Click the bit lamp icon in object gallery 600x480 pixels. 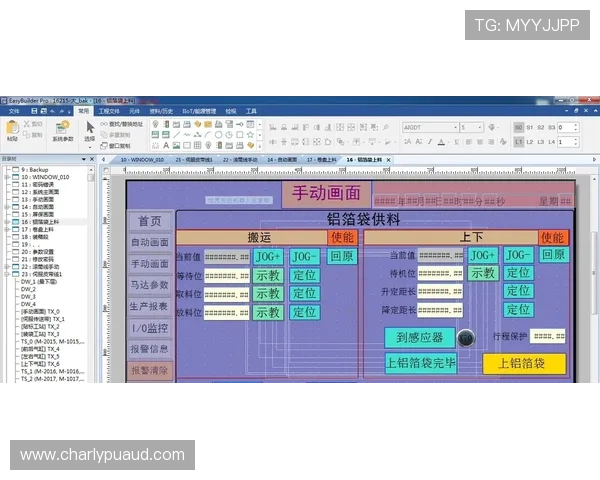[155, 124]
